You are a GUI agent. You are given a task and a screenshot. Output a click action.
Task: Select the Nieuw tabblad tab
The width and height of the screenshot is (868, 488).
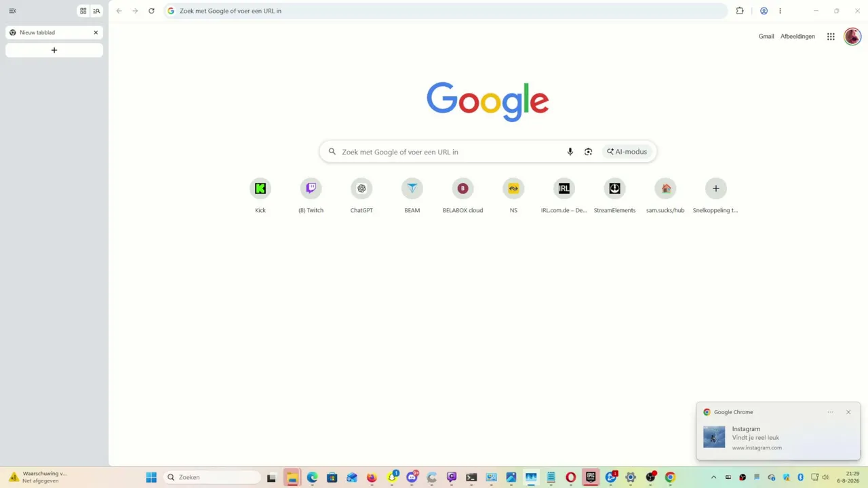tap(54, 33)
